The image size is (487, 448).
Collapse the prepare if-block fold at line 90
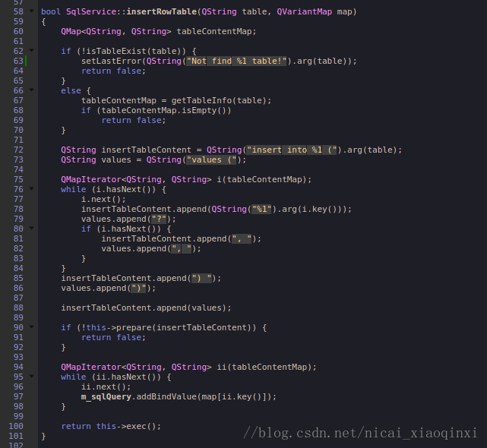[x=31, y=327]
